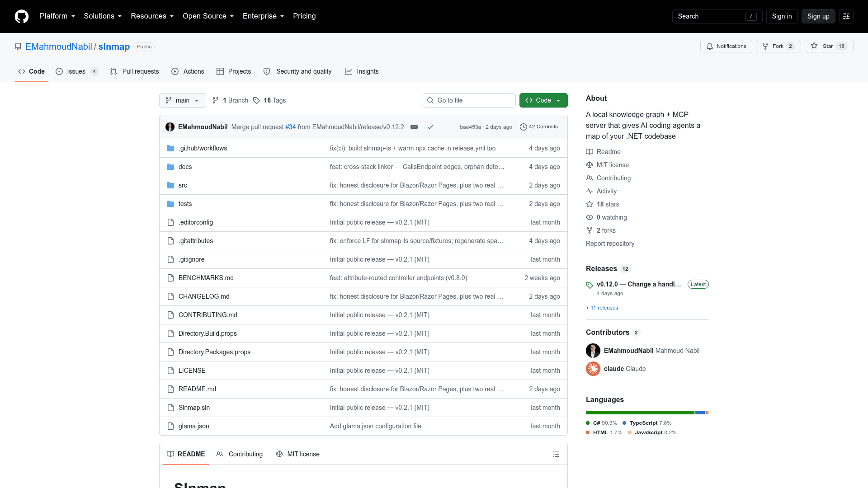Open the Platform dropdown menu
Viewport: 868px width, 488px height.
[x=57, y=16]
